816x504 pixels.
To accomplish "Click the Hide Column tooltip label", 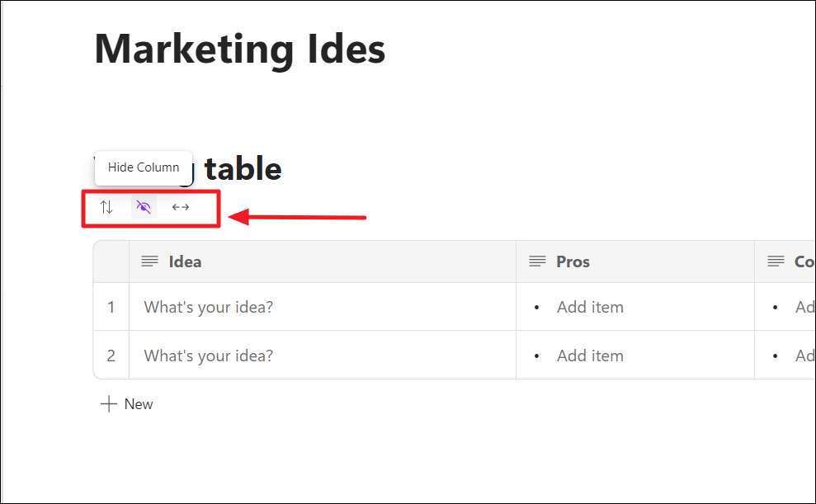I will (144, 167).
